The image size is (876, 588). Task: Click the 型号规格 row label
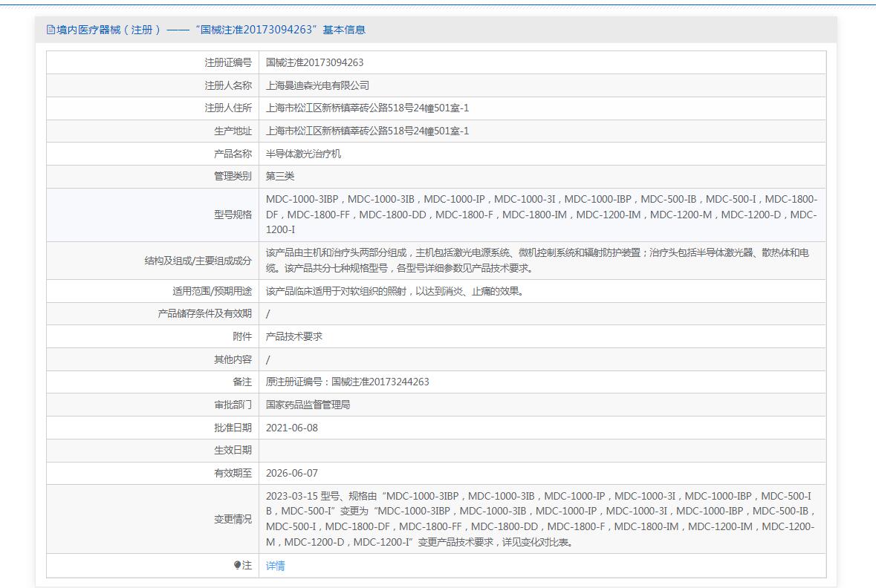pyautogui.click(x=233, y=215)
